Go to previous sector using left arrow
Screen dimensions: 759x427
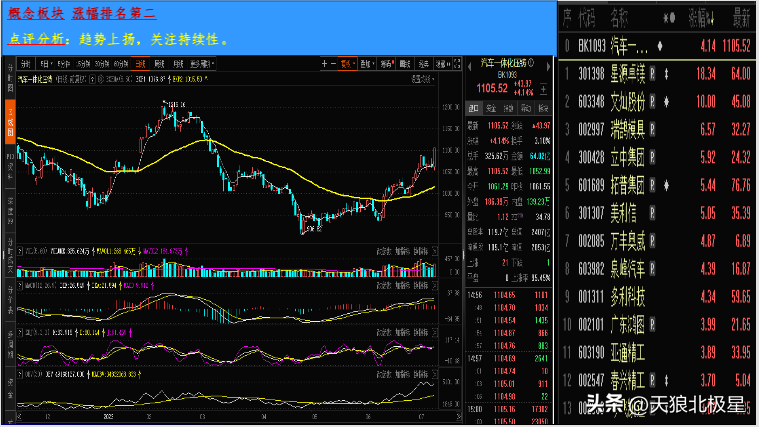(470, 67)
